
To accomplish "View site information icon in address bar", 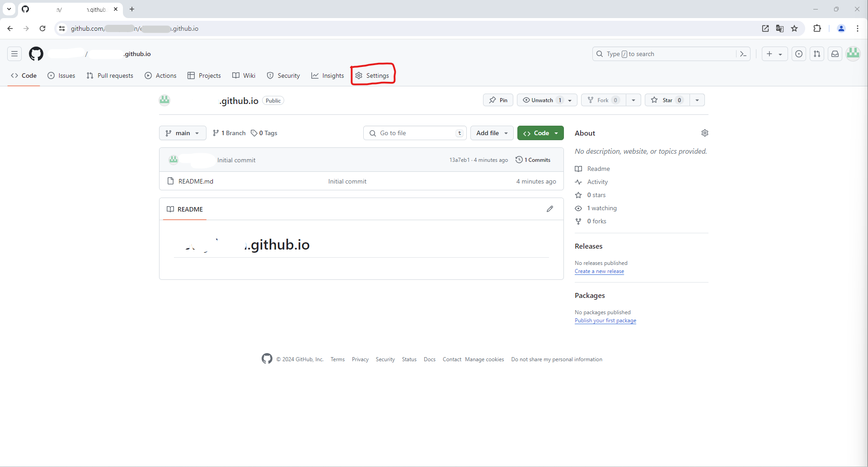I will (x=62, y=28).
